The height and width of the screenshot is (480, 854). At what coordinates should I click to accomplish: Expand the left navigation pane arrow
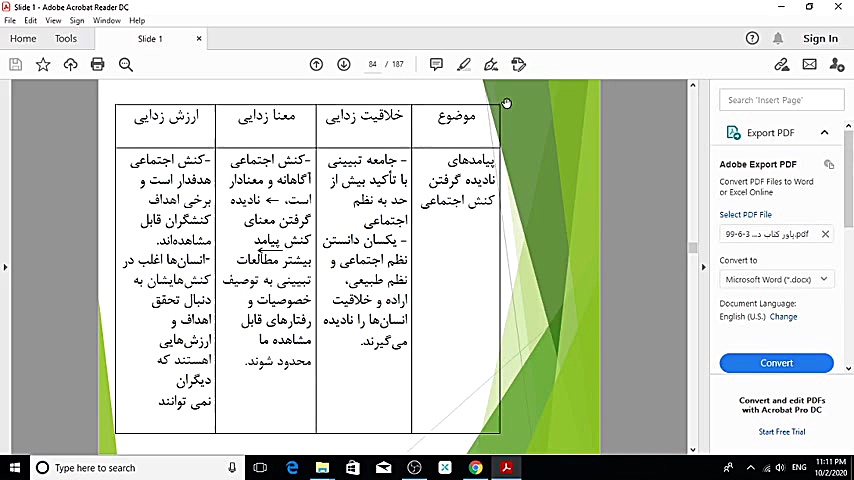(5, 267)
